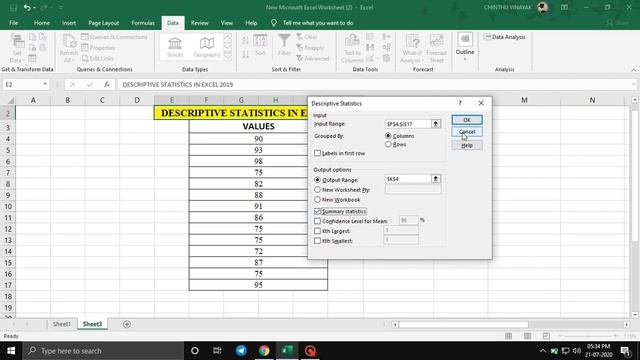Open the Review tab
Screen dimensions: 640x360
tap(200, 23)
